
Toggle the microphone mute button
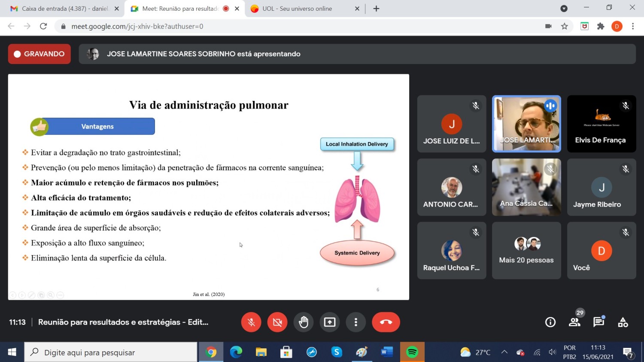251,322
